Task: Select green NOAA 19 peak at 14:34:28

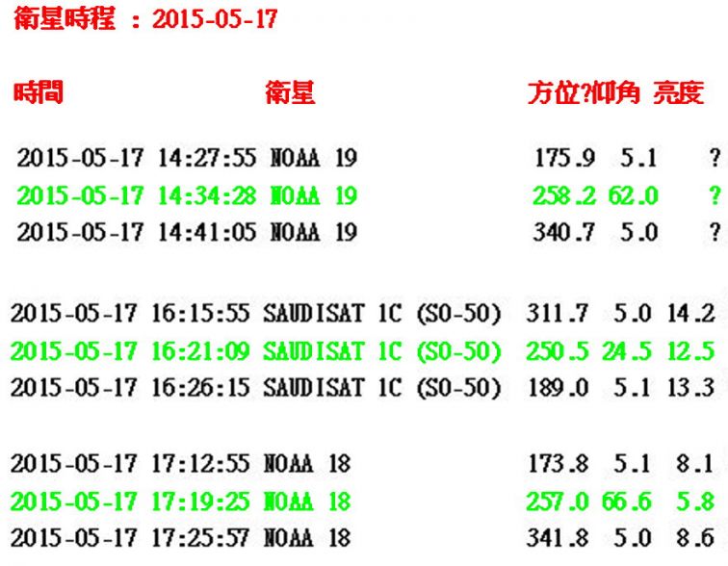Action: tap(187, 196)
